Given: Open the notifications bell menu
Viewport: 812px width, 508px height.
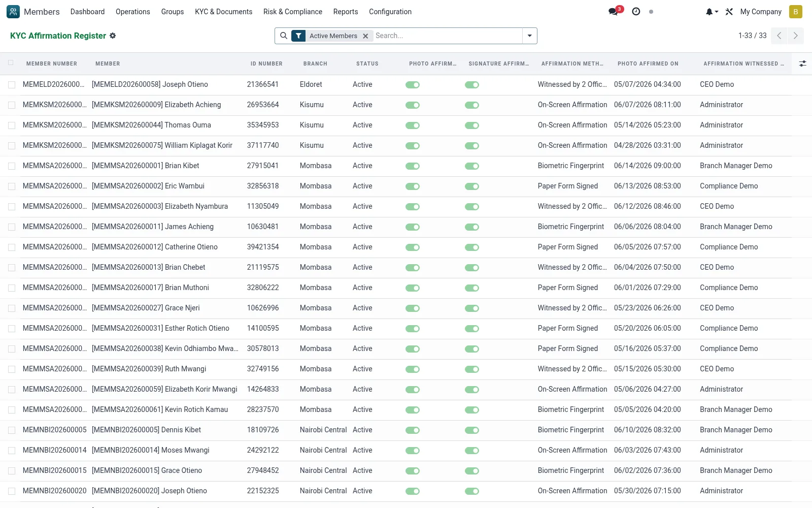Looking at the screenshot, I should (x=712, y=12).
